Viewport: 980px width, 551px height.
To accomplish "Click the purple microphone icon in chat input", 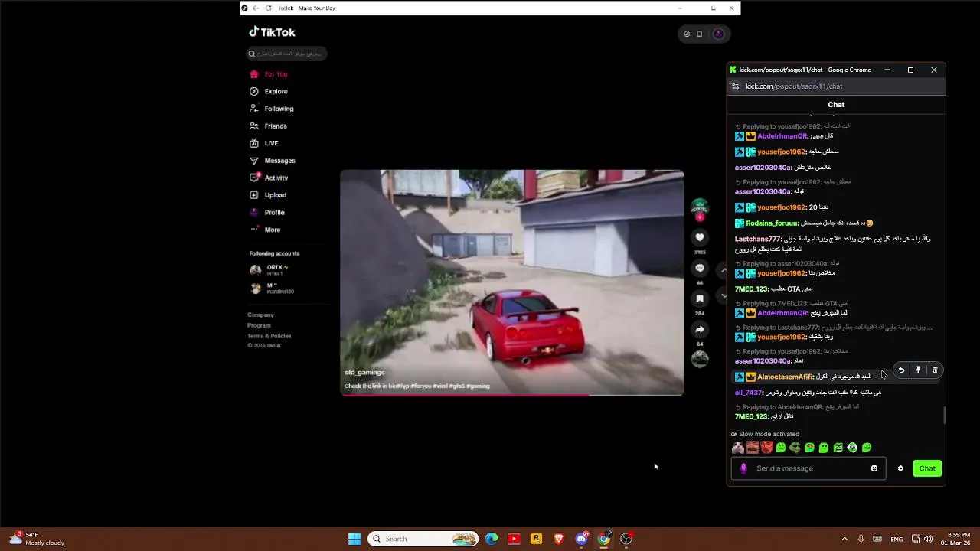I will point(743,468).
